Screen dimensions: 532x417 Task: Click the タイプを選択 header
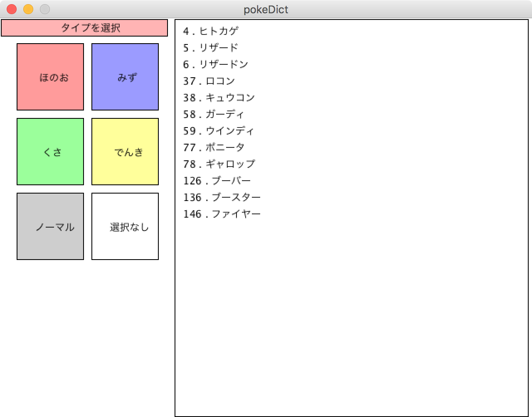[x=84, y=28]
